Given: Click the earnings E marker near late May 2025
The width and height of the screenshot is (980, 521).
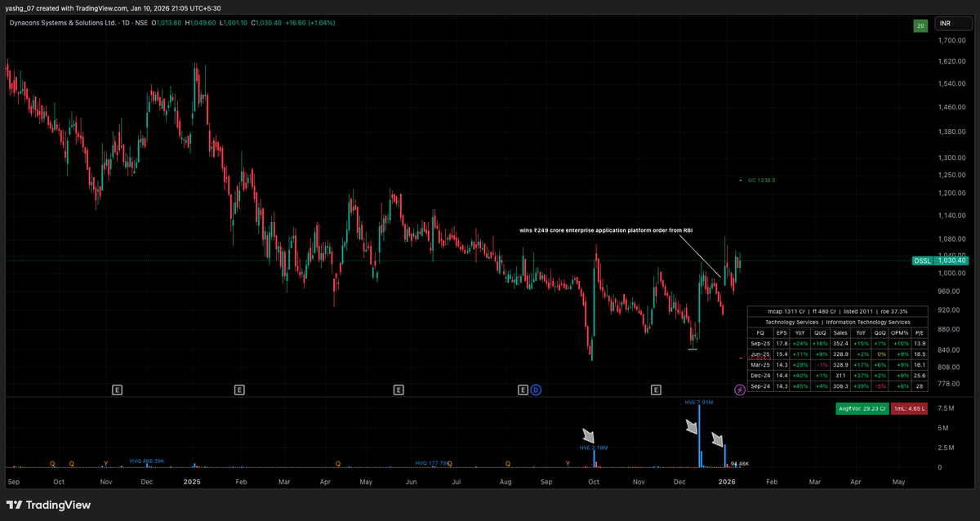Looking at the screenshot, I should click(399, 390).
